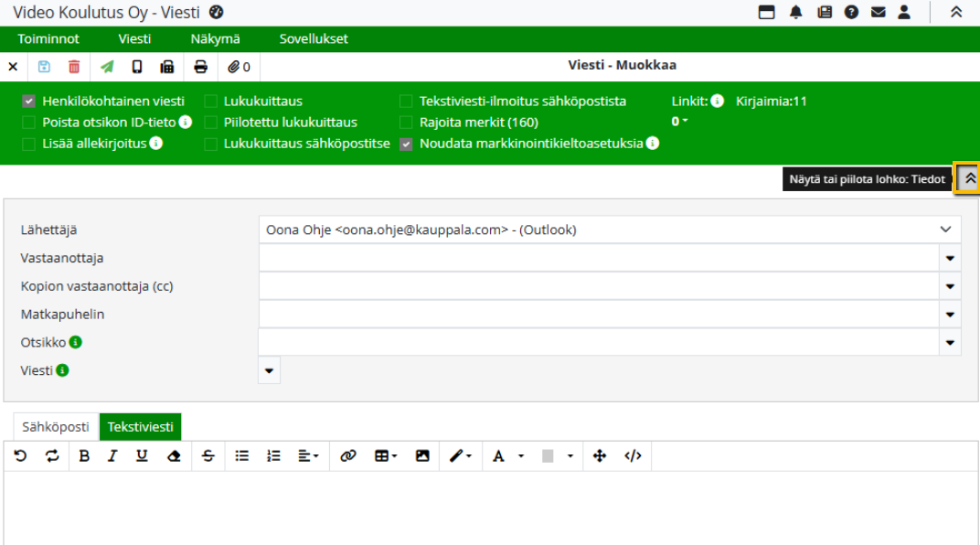
Task: Insert a link using the chain icon
Action: (347, 455)
